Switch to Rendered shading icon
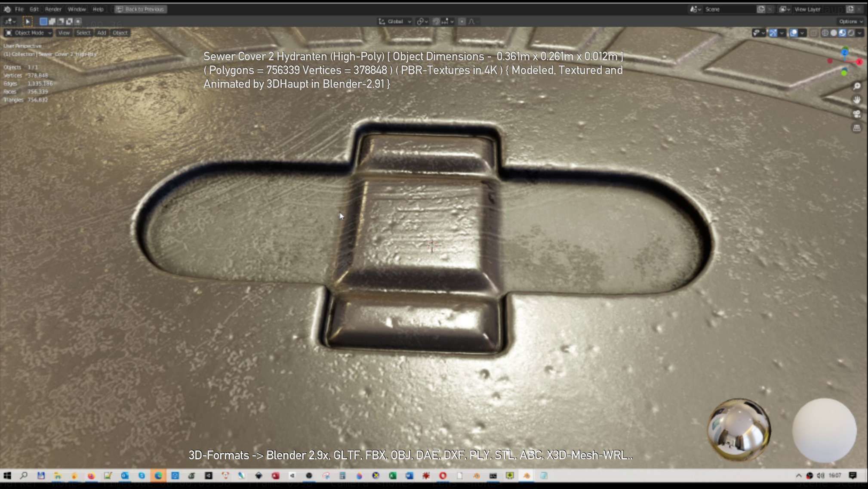Image resolution: width=868 pixels, height=489 pixels. [851, 33]
